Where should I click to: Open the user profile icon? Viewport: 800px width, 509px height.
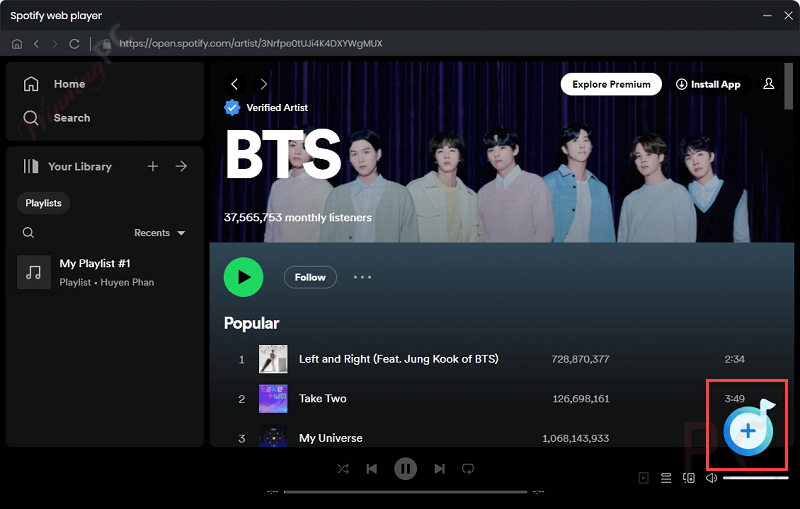(x=769, y=84)
